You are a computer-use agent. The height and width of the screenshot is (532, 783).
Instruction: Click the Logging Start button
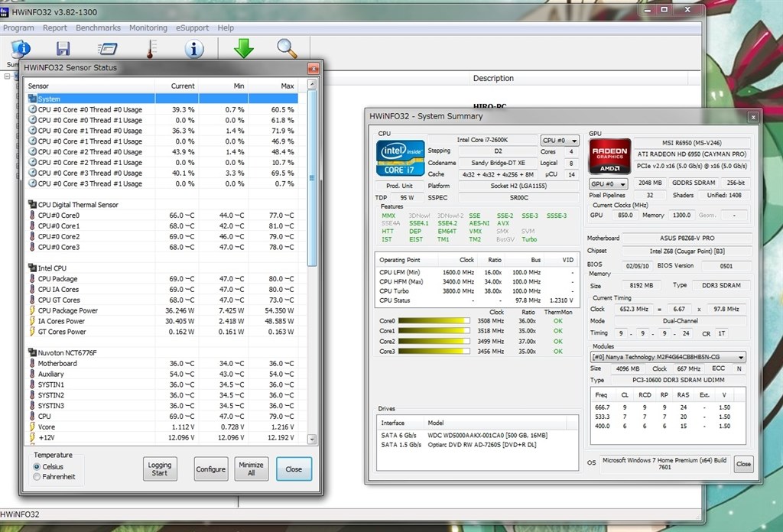point(160,469)
